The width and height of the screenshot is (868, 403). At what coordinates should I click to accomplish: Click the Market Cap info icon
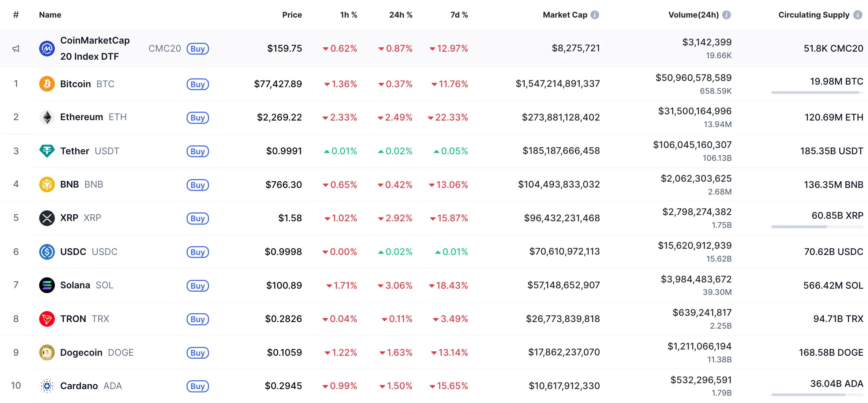coord(595,15)
